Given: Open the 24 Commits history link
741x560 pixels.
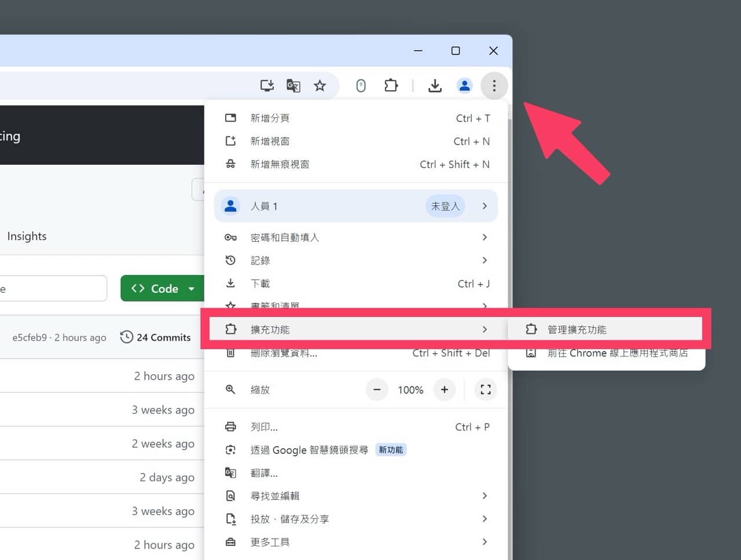Looking at the screenshot, I should point(155,337).
